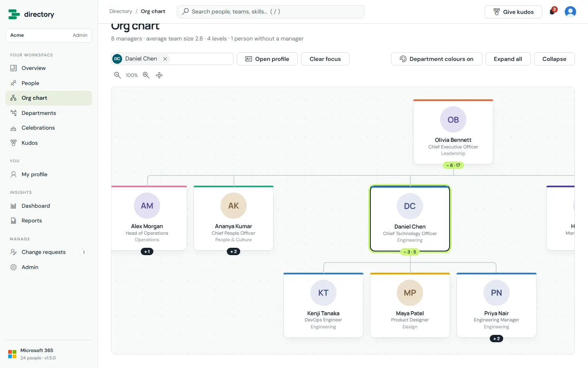This screenshot has height=368, width=588.
Task: Click the Priya Nair card name
Action: pos(497,313)
